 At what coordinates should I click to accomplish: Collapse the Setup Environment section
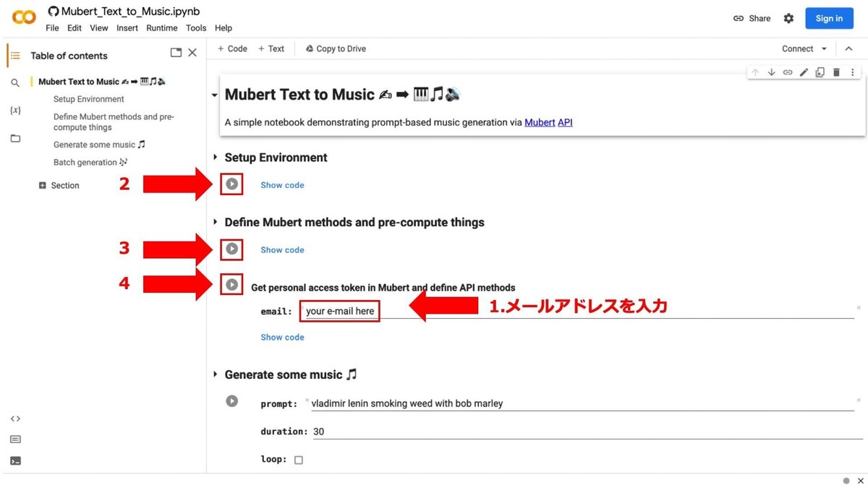(215, 158)
